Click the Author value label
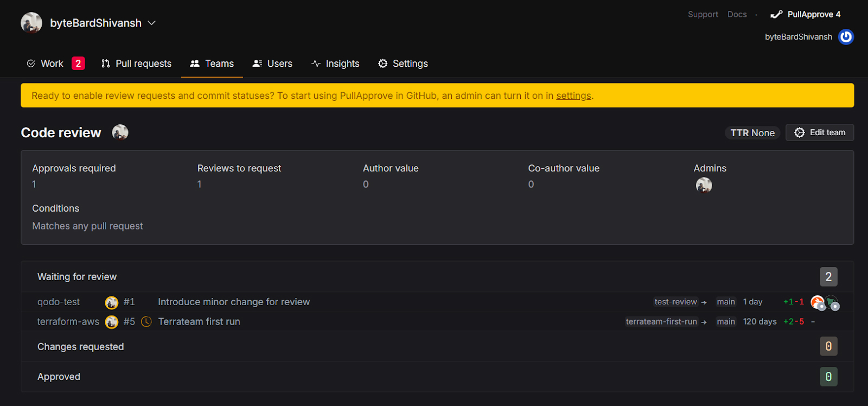The height and width of the screenshot is (406, 868). 391,168
